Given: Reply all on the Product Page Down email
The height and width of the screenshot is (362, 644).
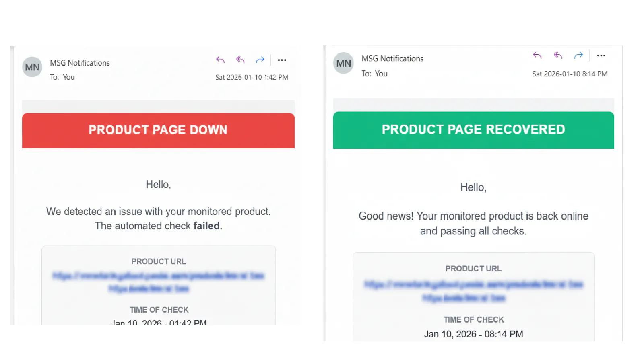Looking at the screenshot, I should coord(240,60).
